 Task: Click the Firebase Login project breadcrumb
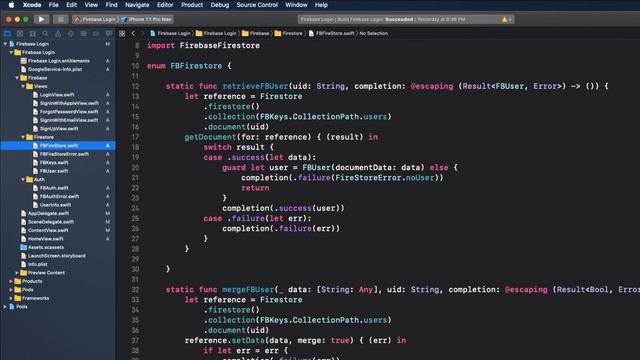pos(170,33)
